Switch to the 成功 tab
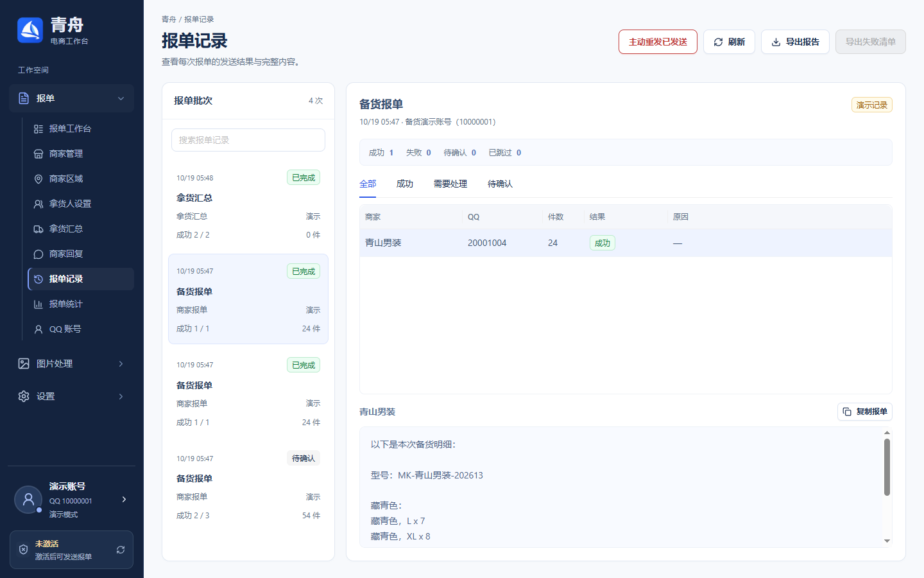Image resolution: width=924 pixels, height=578 pixels. pyautogui.click(x=405, y=184)
